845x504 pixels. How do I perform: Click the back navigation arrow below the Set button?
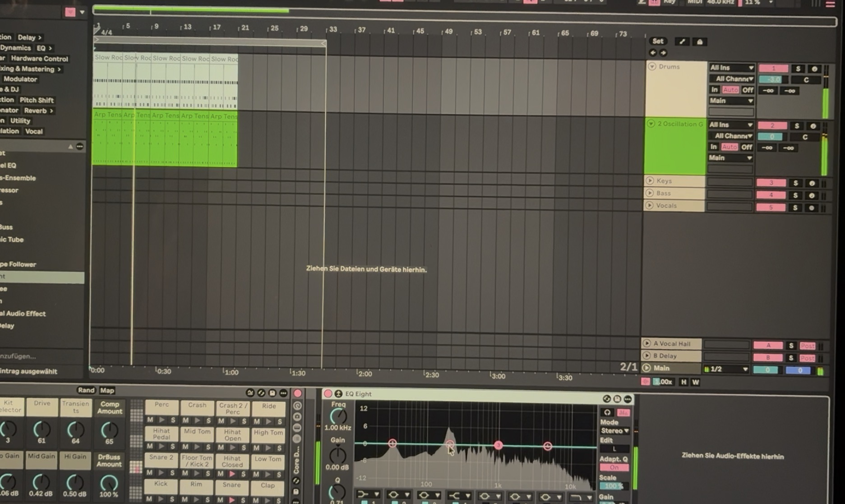tap(652, 53)
